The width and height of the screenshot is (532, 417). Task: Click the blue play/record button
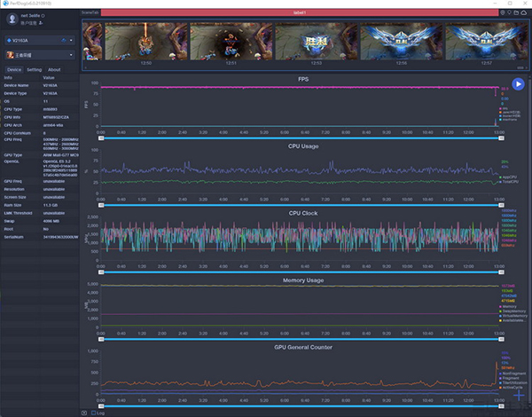coord(518,84)
